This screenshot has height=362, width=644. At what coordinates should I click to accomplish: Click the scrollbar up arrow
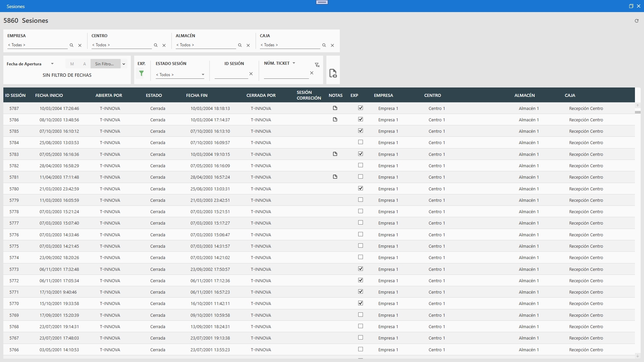[638, 106]
